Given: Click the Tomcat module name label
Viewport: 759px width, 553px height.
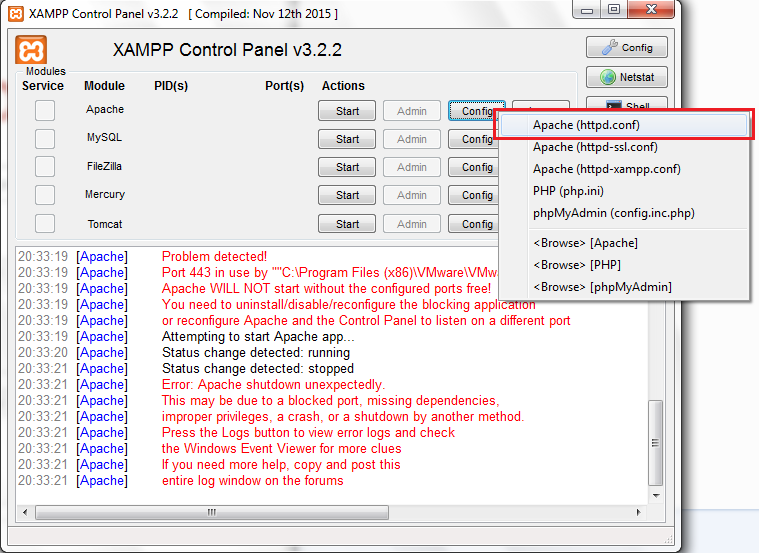Looking at the screenshot, I should click(x=105, y=224).
